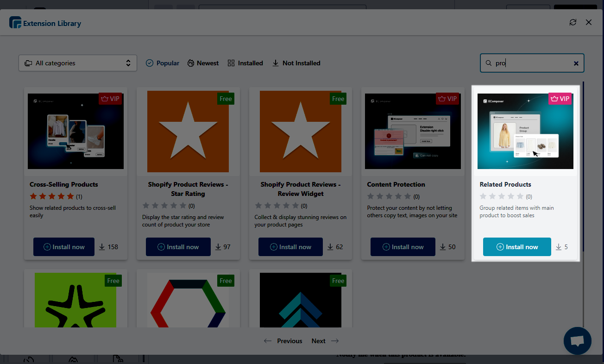Click the Cross-Selling Products title
This screenshot has height=364, width=604.
point(64,184)
